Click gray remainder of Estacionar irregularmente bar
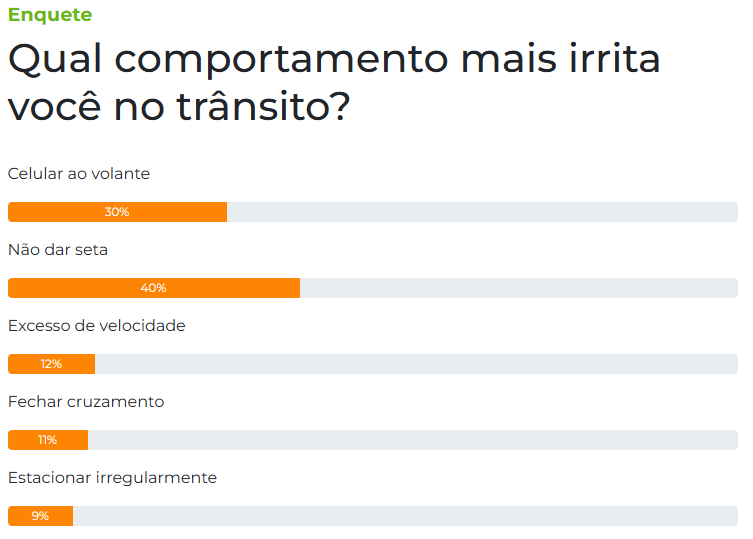Screen dimensions: 753x539 point(405,515)
